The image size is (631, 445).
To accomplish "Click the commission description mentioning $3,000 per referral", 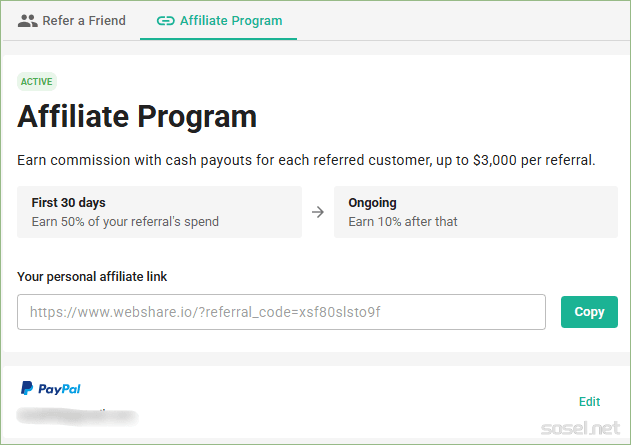I will pyautogui.click(x=306, y=160).
